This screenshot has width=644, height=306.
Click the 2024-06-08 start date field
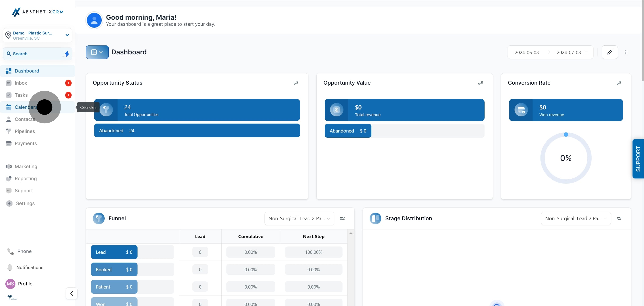tap(527, 52)
